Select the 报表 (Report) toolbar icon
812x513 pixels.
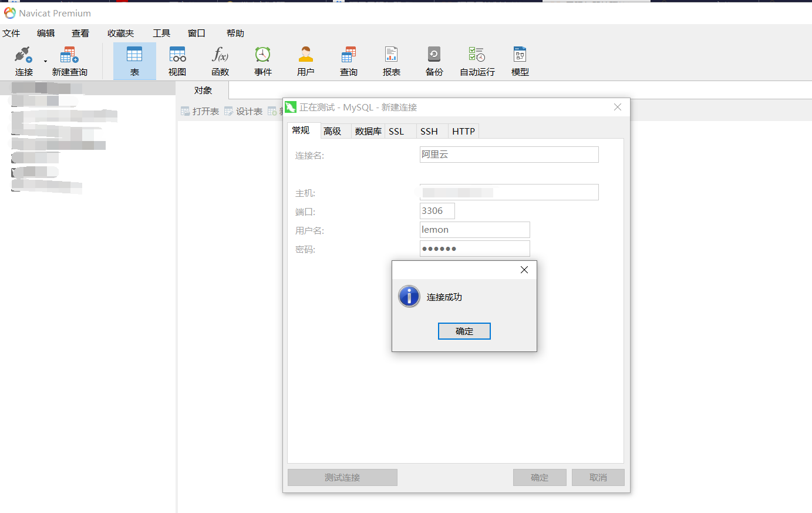pos(392,61)
